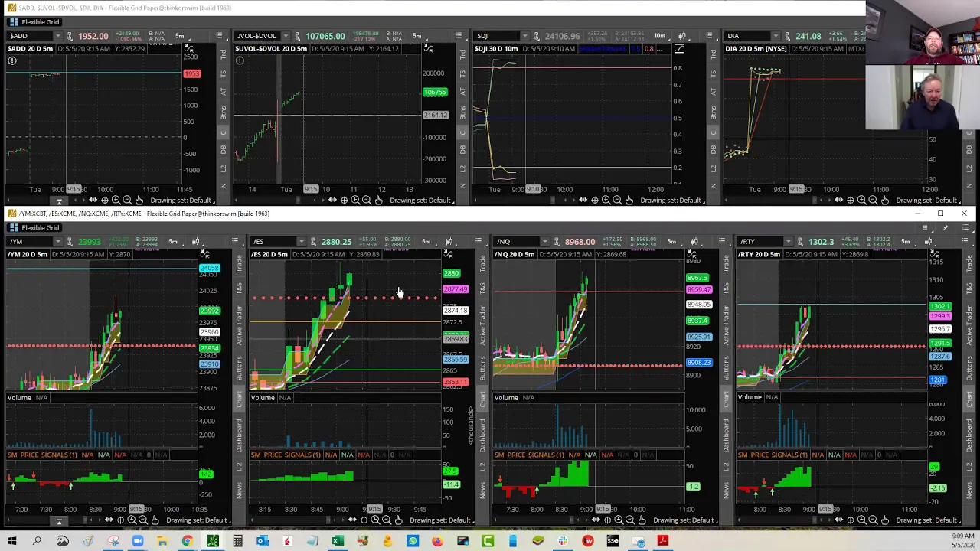The width and height of the screenshot is (980, 551).
Task: Open the /NQ chart style settings icon
Action: click(x=694, y=242)
